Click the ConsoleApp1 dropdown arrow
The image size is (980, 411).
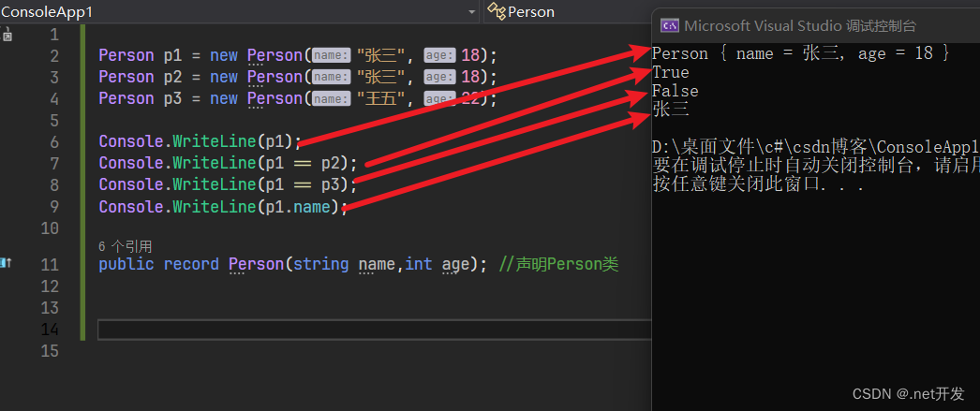coord(472,12)
